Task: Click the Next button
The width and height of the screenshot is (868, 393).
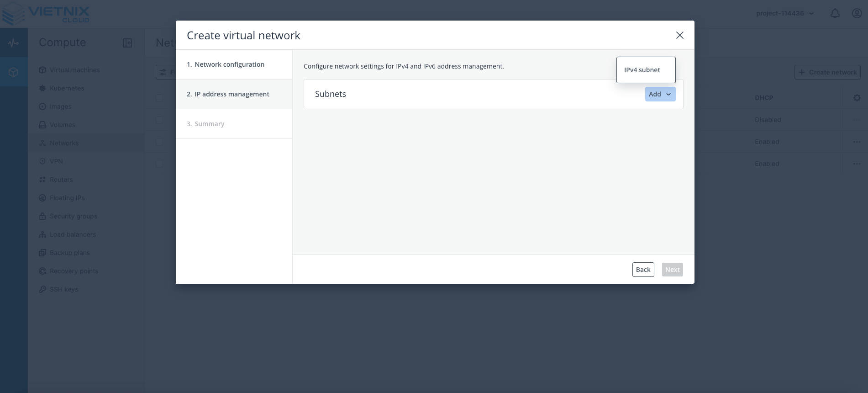Action: point(672,270)
